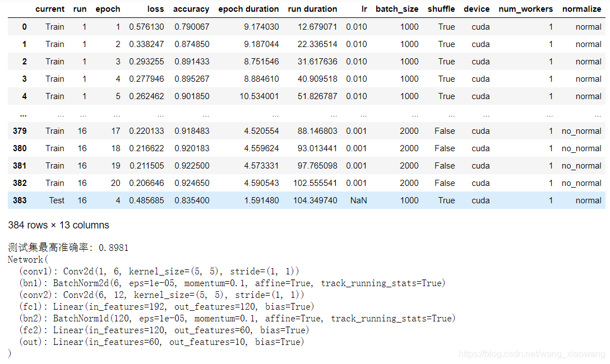Select row index 1
This screenshot has height=364, width=610.
(24, 44)
